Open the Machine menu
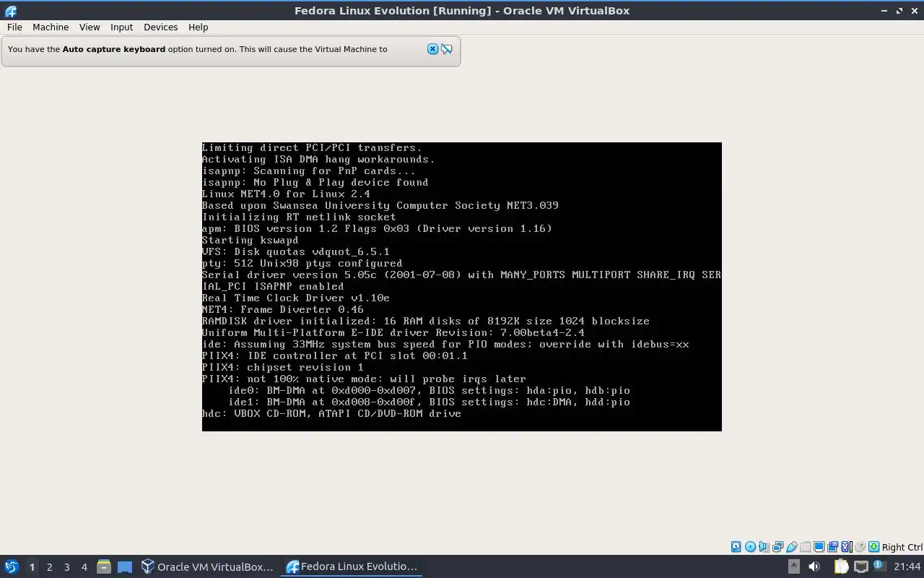This screenshot has width=924, height=578. coord(51,27)
